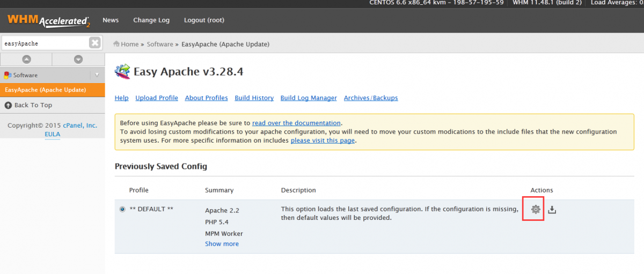Click the Software sidebar category label
The width and height of the screenshot is (644, 274).
(25, 75)
